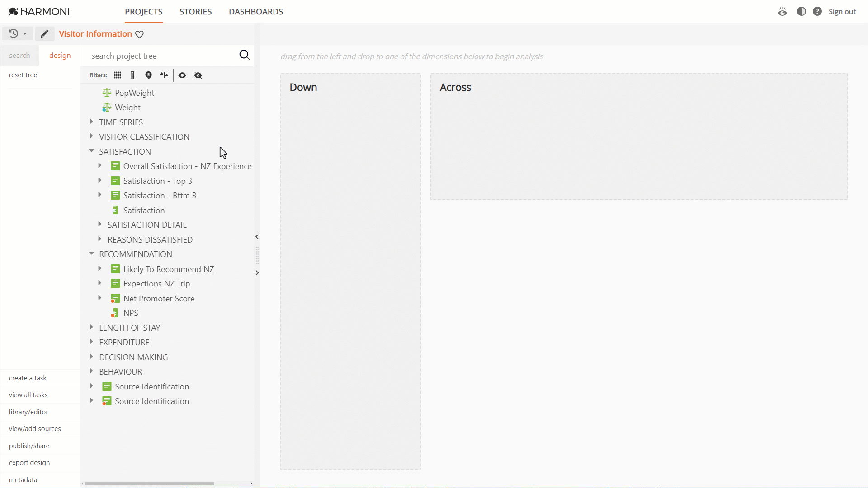Click Satisfaction - Top 3 green icon
The height and width of the screenshot is (488, 868).
point(116,181)
